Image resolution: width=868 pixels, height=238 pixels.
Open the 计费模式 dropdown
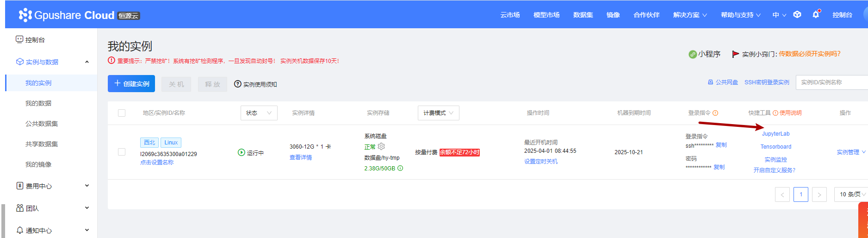coord(438,113)
